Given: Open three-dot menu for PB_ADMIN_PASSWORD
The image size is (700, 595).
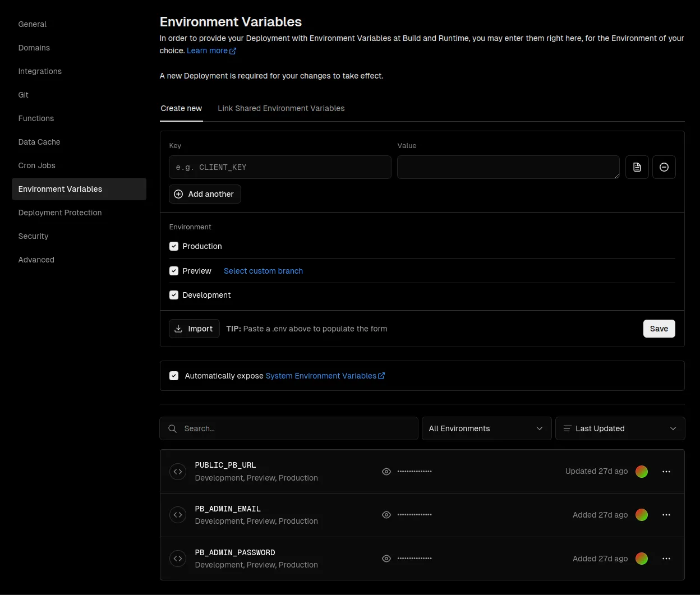Looking at the screenshot, I should [666, 559].
